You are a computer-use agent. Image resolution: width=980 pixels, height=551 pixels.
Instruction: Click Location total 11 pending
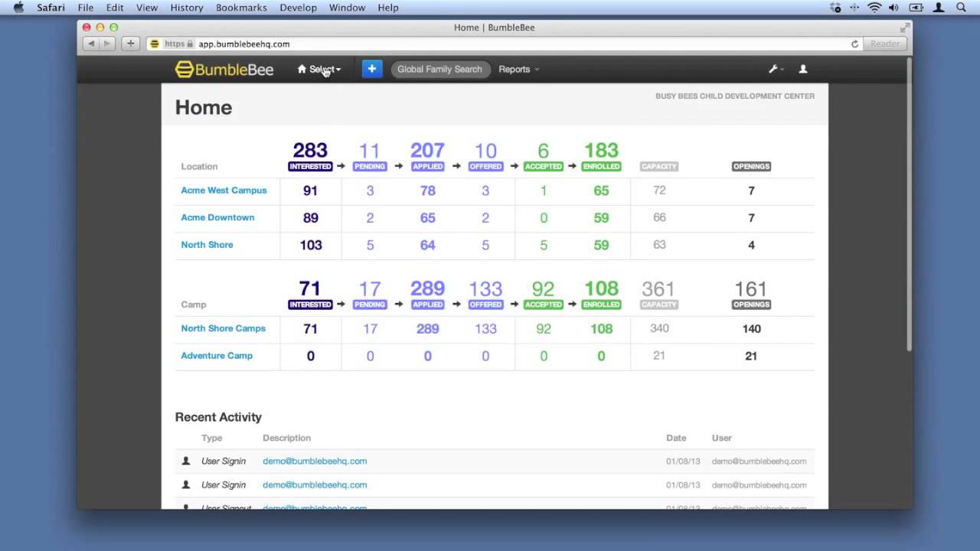pyautogui.click(x=370, y=151)
